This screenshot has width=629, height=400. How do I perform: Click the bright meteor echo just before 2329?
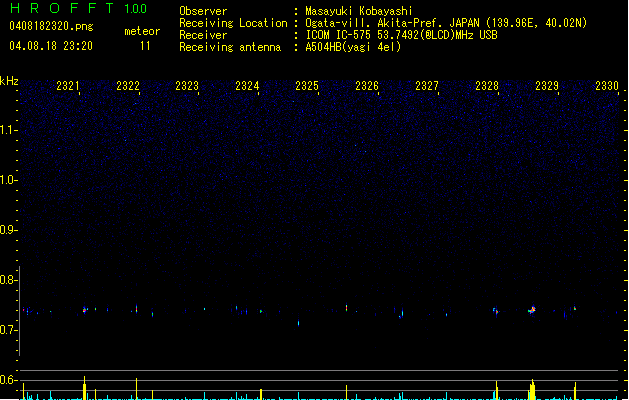(532, 310)
